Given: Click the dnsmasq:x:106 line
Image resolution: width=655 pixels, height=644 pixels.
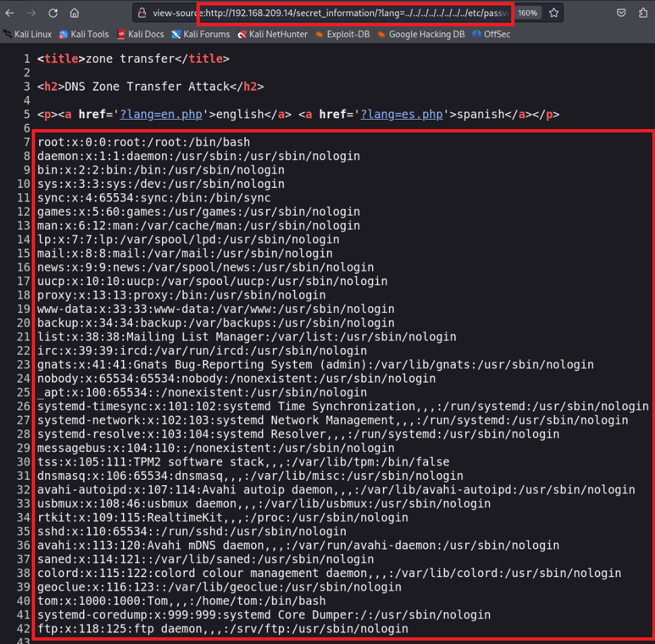Looking at the screenshot, I should pyautogui.click(x=251, y=476).
